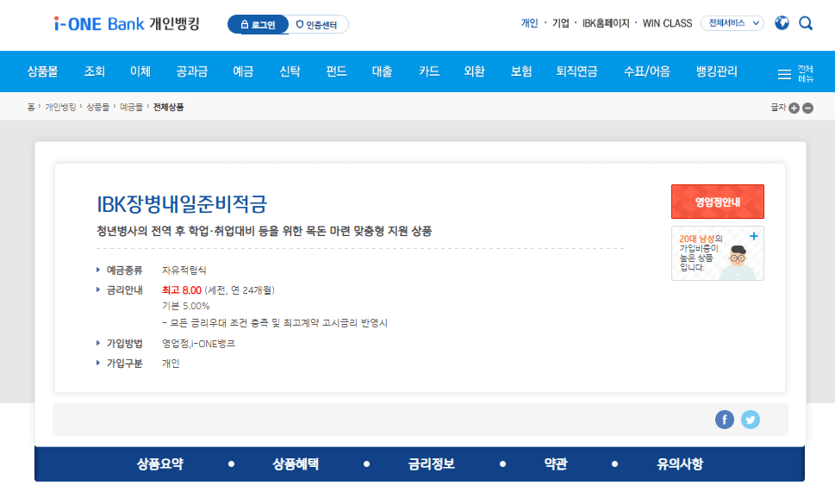Click the i-ONE Bank logo

click(x=126, y=24)
